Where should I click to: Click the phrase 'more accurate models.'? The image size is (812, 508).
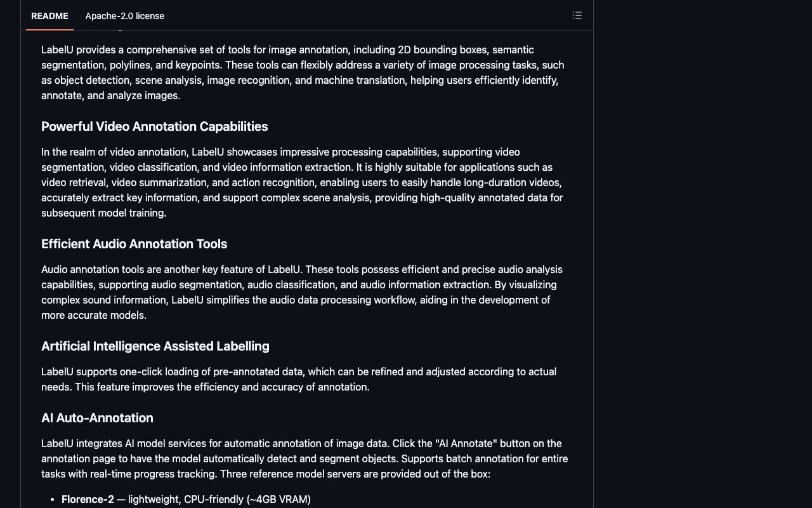pyautogui.click(x=94, y=315)
